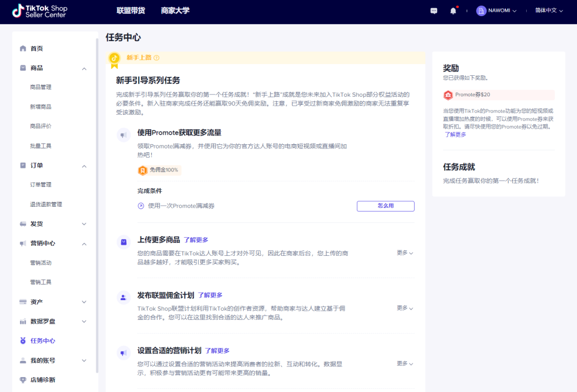
Task: Go to 订单管理 in the sidebar
Action: click(x=41, y=185)
